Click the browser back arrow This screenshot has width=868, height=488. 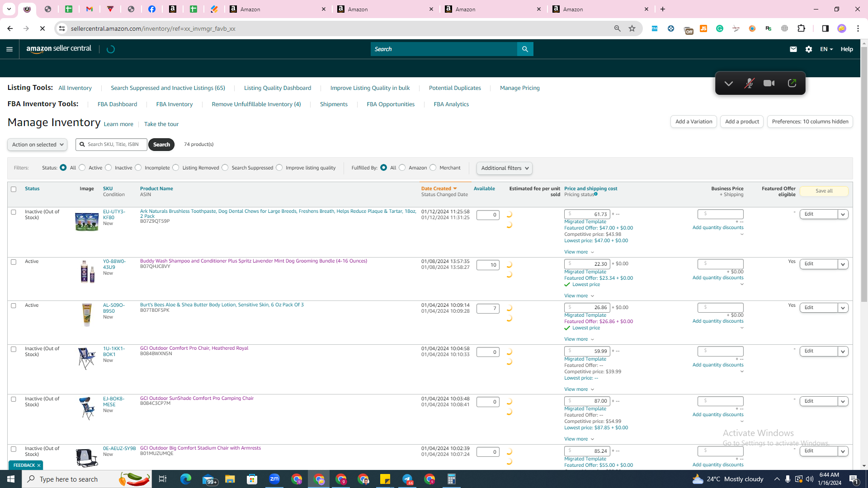point(10,28)
